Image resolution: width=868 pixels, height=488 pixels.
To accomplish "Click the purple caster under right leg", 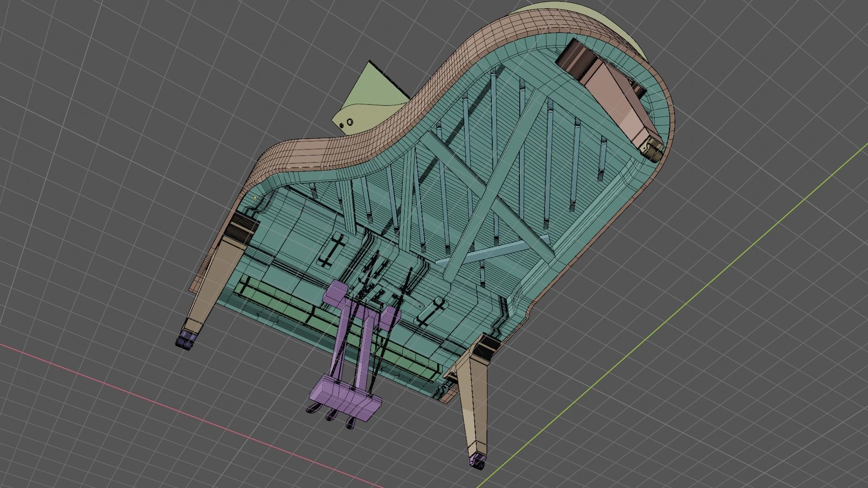I will pos(477,462).
